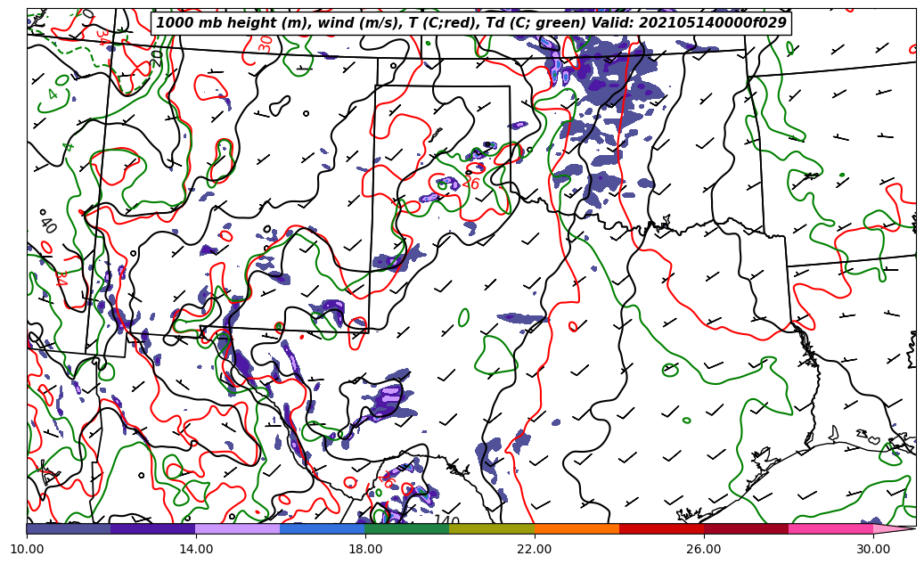Pick the green 18–20 colorbar segment
This screenshot has height=564, width=924.
click(x=406, y=528)
